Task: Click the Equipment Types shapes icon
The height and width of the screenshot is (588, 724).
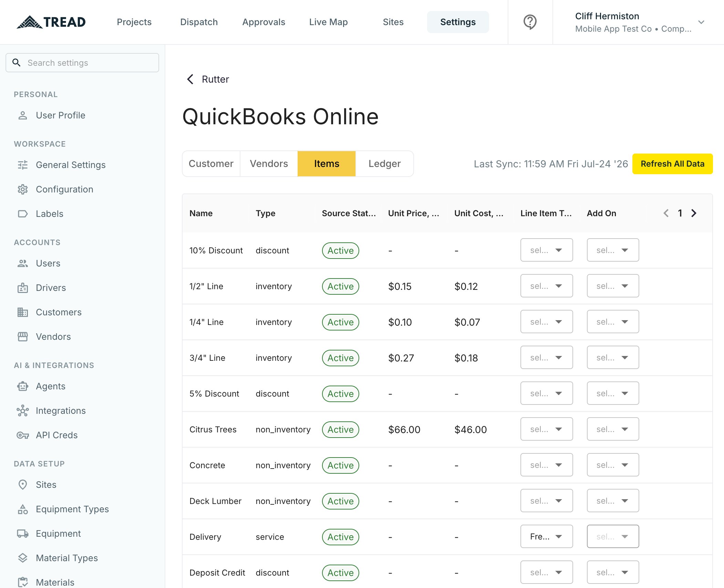Action: click(x=23, y=509)
